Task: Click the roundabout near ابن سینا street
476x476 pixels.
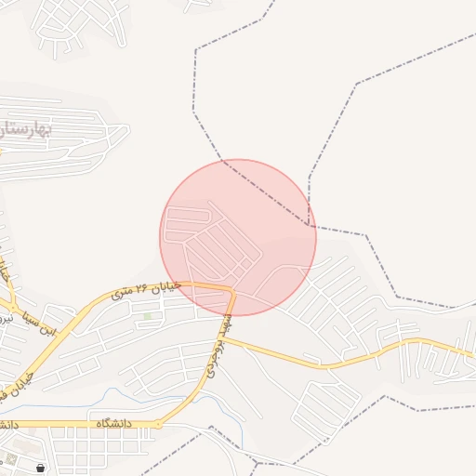Action: click(x=13, y=308)
